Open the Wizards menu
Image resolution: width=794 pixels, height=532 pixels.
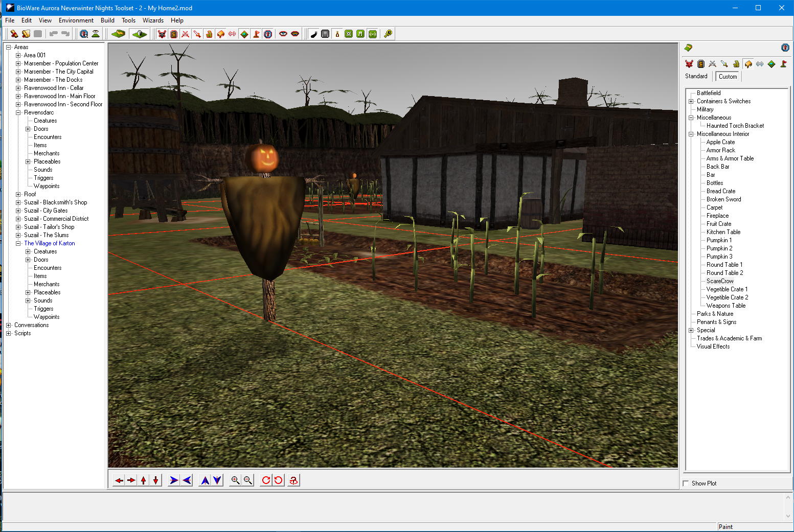[153, 20]
